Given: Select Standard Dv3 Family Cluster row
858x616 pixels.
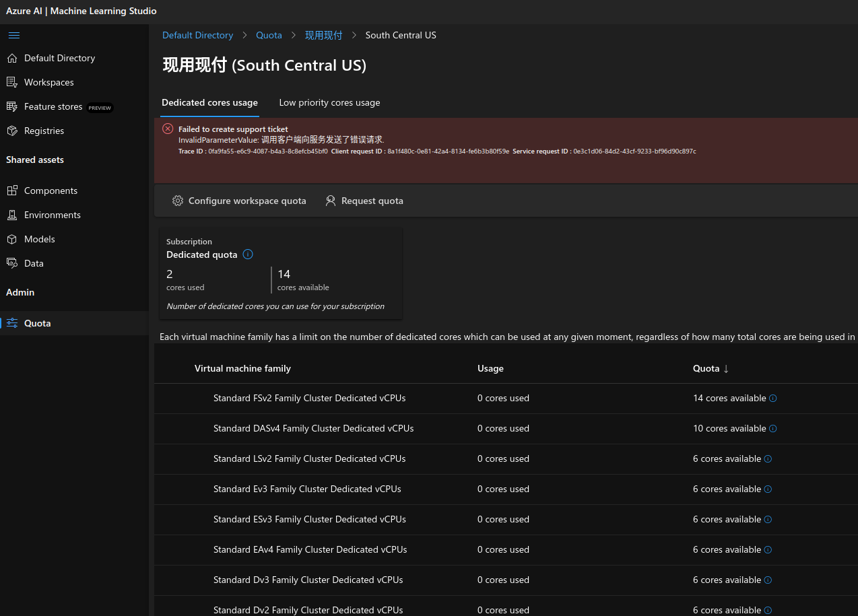Looking at the screenshot, I should 506,580.
